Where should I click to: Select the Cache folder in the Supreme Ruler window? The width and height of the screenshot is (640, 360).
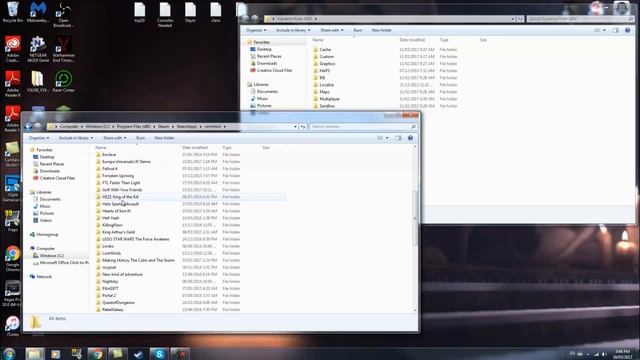325,49
